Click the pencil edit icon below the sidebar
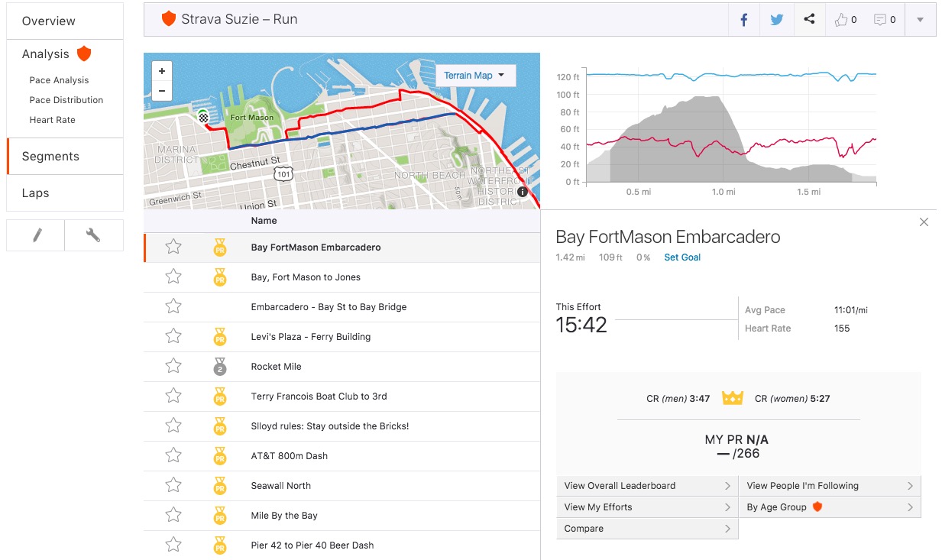The height and width of the screenshot is (560, 942). click(x=35, y=235)
